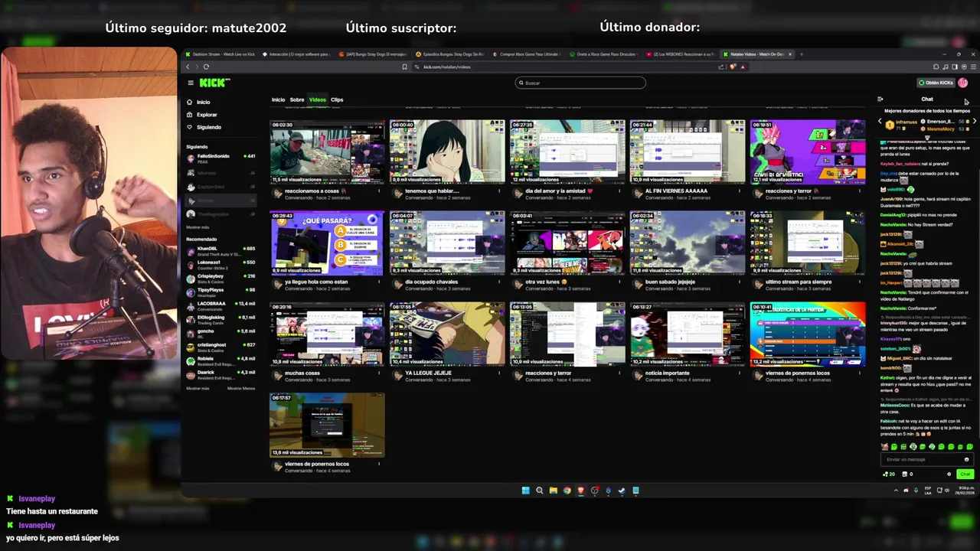
Task: Switch to 'Comprar Xbox Game Pass Ultimate' browser tab
Action: [526, 54]
